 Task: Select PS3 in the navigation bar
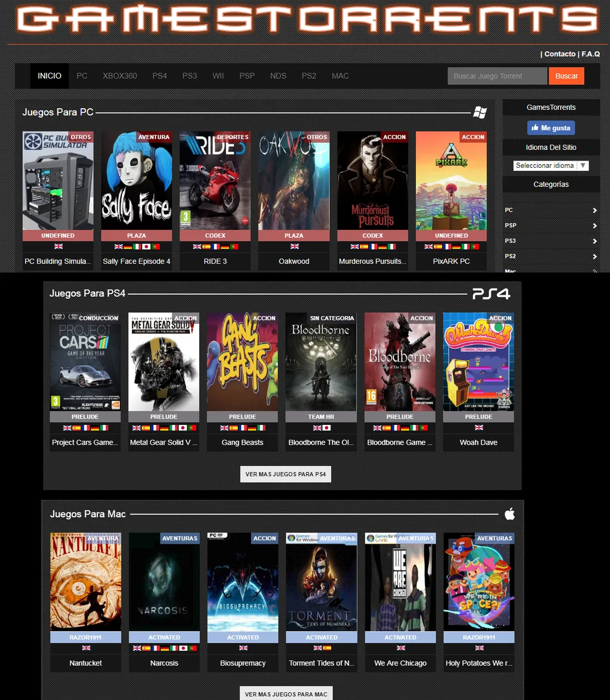click(x=190, y=76)
